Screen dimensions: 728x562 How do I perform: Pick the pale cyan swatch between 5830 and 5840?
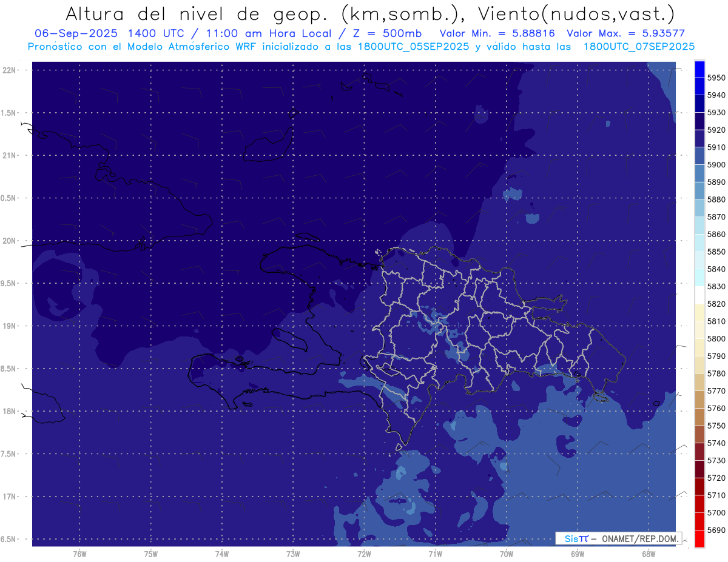[699, 277]
